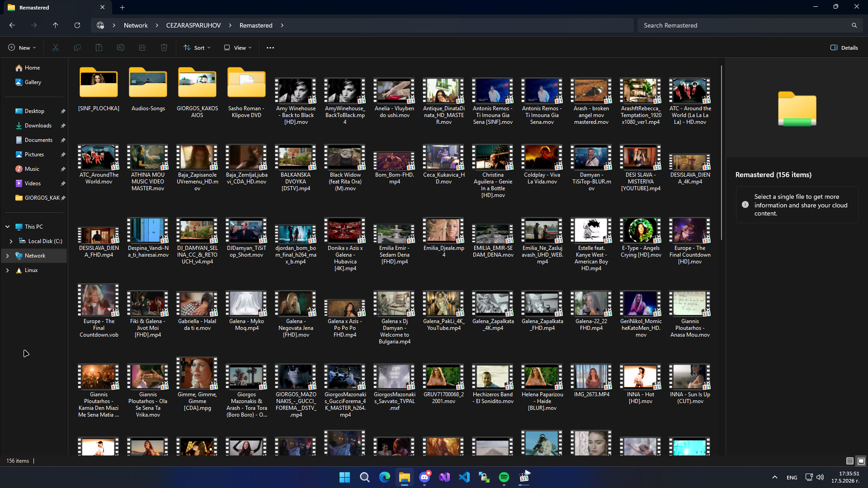Click the Cut scissors icon

coord(56,47)
